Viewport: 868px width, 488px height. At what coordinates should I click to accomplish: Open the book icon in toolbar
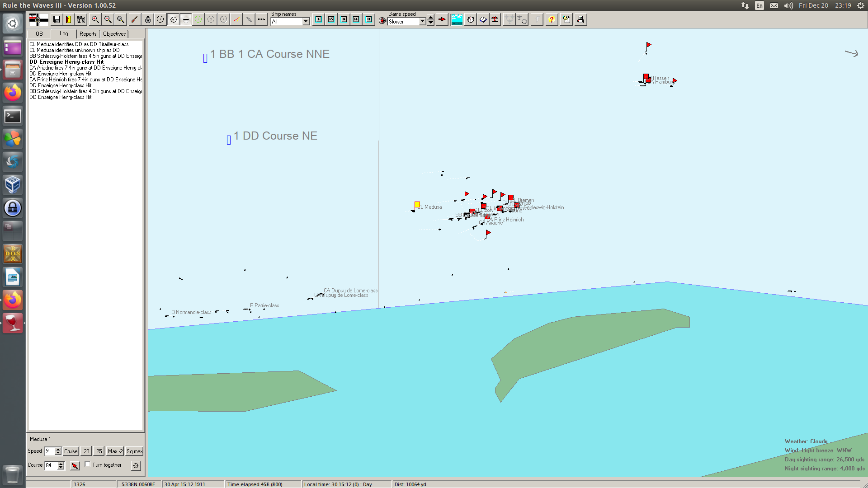483,19
